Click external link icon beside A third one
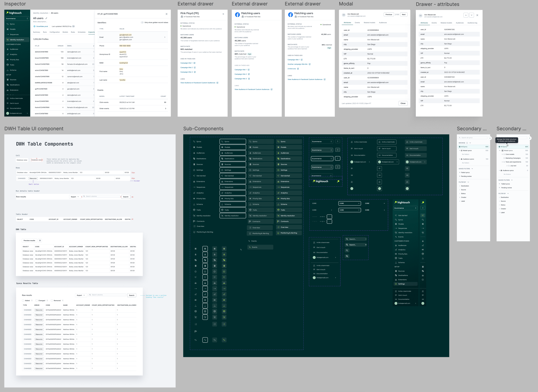538x392 pixels. [298, 69]
